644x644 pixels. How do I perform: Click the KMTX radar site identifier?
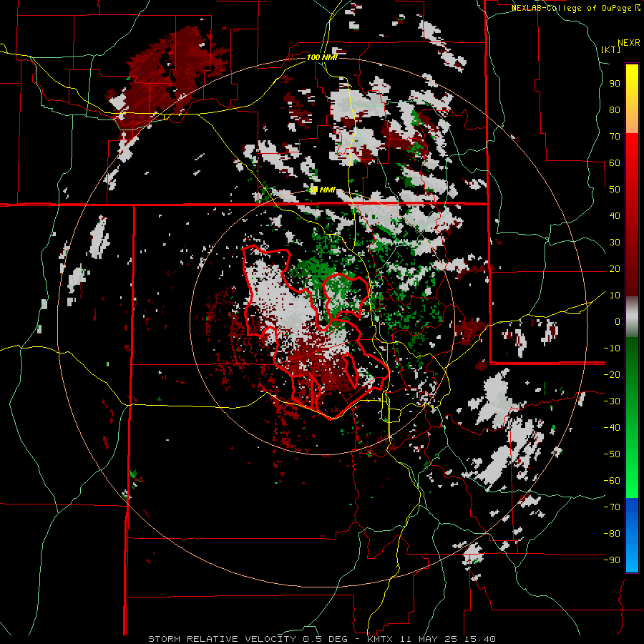(x=379, y=639)
